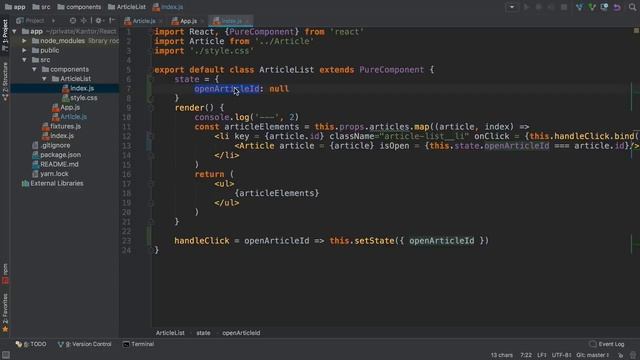Click line number 23 in gutter
The width and height of the screenshot is (640, 360).
point(127,241)
